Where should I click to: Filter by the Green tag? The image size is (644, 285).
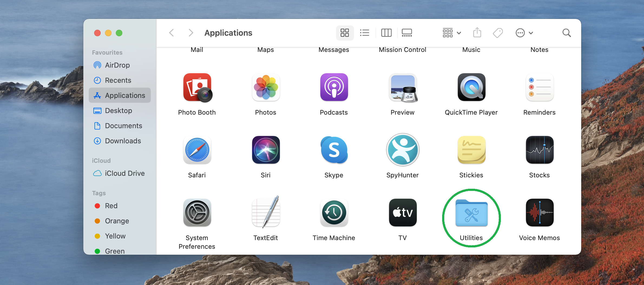coord(120,251)
